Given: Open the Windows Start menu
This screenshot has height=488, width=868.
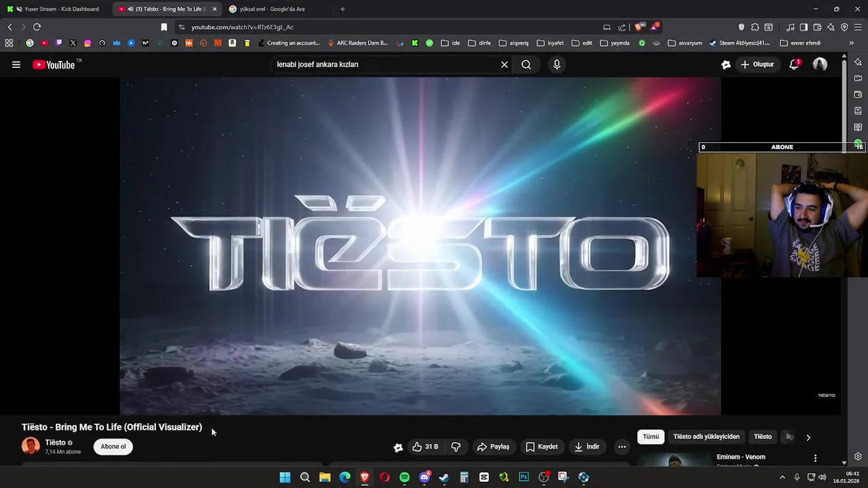Looking at the screenshot, I should click(285, 477).
